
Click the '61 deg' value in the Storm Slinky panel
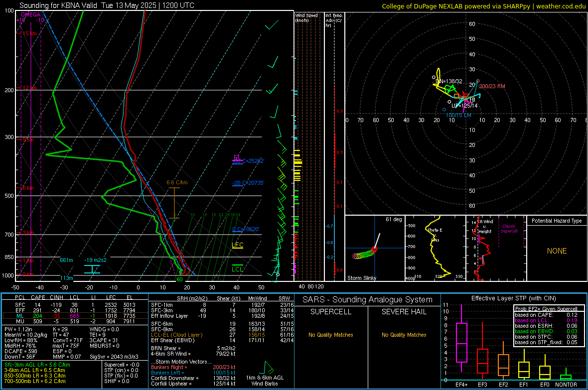pyautogui.click(x=394, y=219)
